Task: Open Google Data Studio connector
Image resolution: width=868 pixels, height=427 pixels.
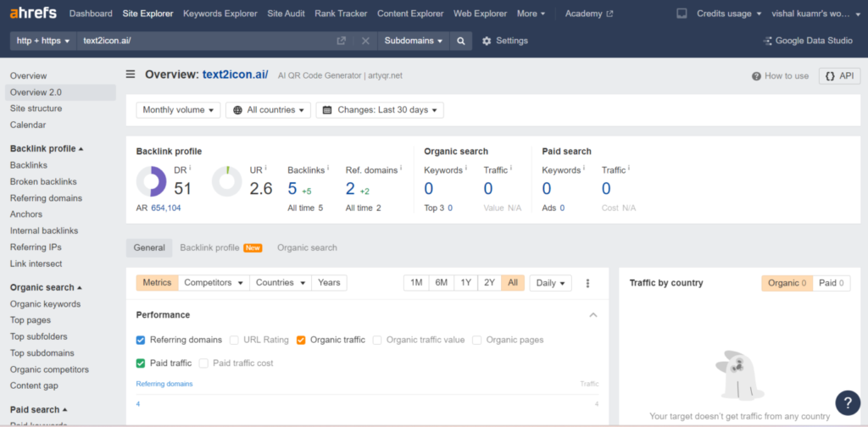Action: [807, 41]
